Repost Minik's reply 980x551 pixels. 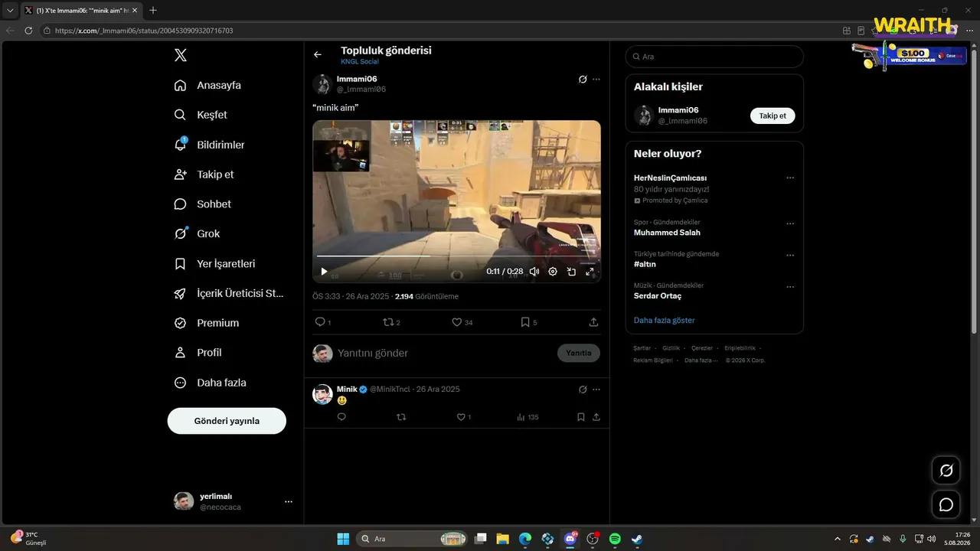(x=401, y=417)
